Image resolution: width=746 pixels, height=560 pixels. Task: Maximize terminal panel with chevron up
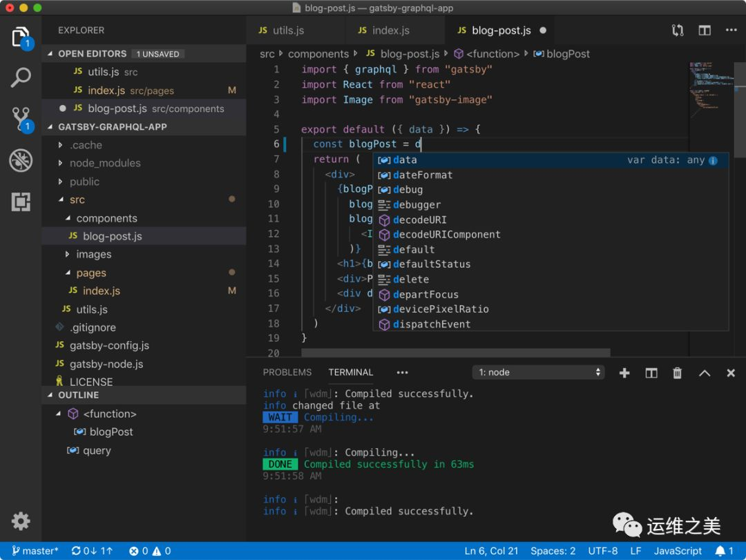(x=704, y=373)
